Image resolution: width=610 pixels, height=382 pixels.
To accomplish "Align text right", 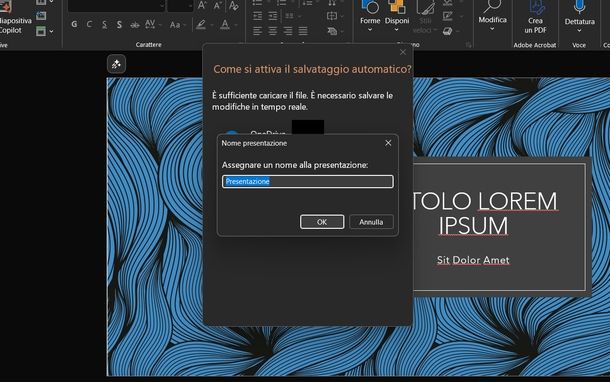I will [x=288, y=31].
